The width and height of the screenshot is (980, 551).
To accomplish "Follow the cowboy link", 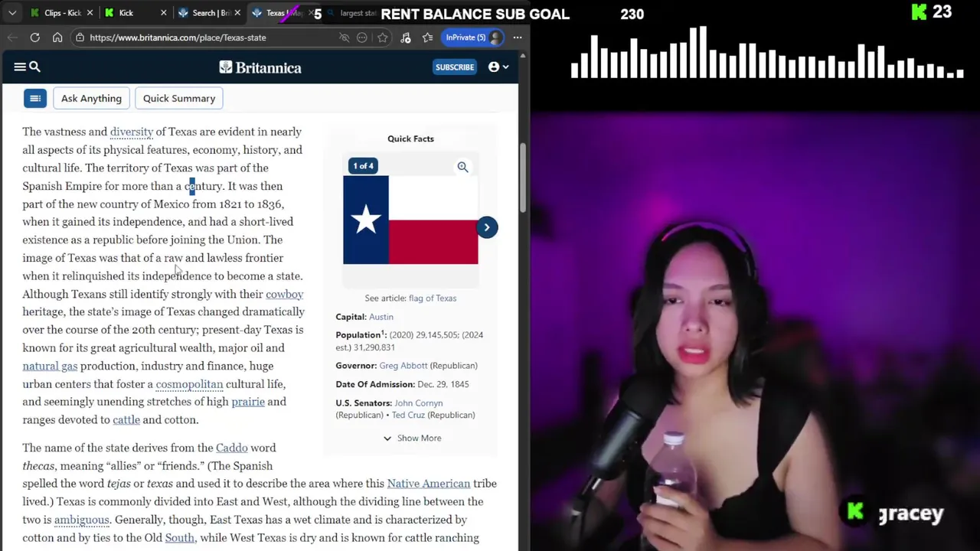I will pyautogui.click(x=285, y=295).
